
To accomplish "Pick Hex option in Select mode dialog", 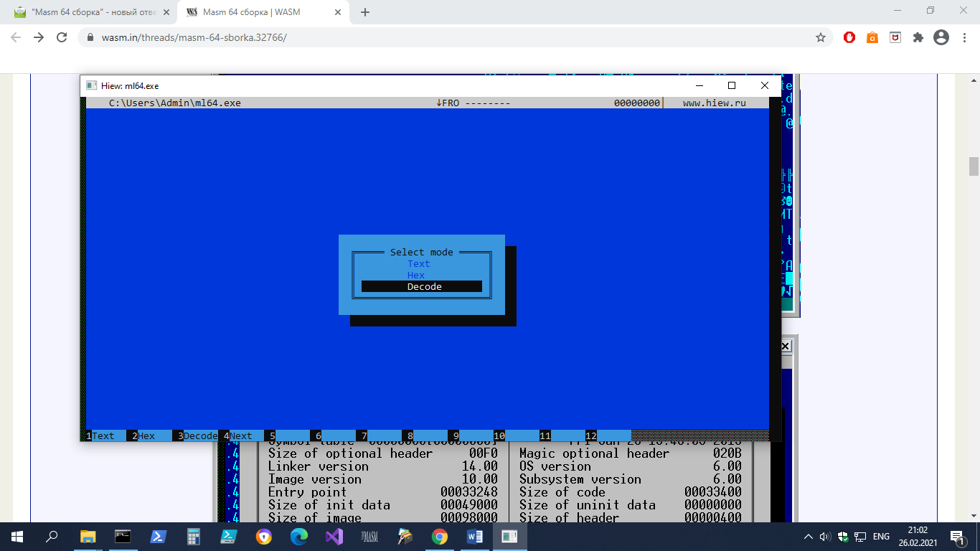I will tap(416, 275).
